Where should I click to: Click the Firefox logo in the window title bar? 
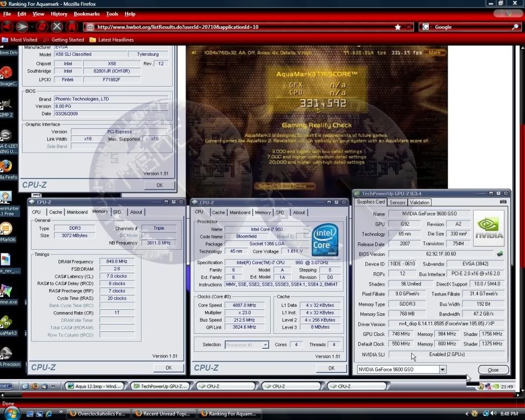pyautogui.click(x=3, y=4)
